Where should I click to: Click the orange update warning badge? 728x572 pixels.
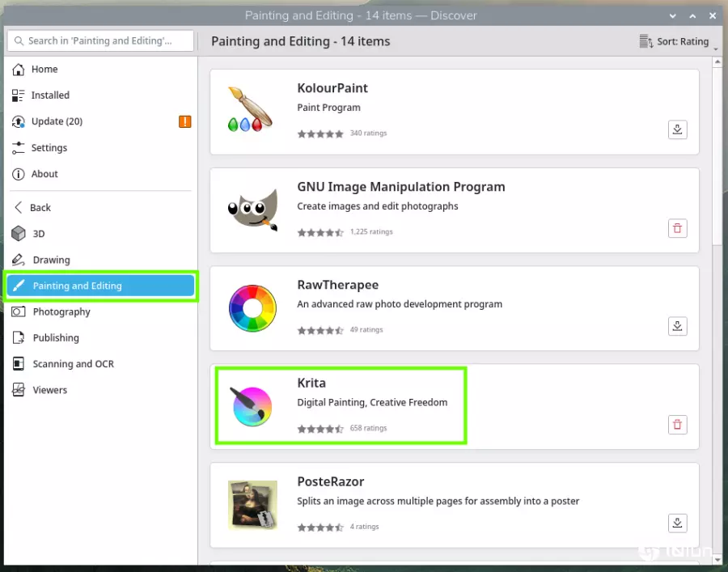point(184,121)
